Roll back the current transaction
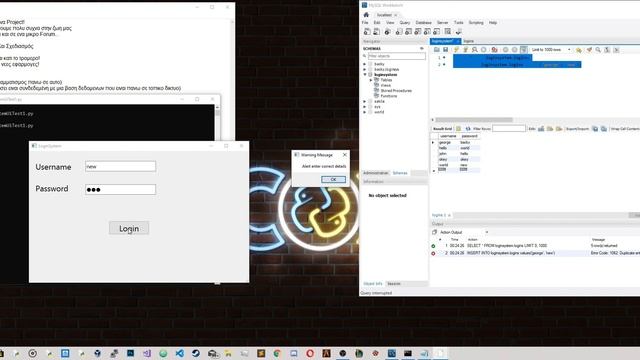640x360 pixels. 514,49
